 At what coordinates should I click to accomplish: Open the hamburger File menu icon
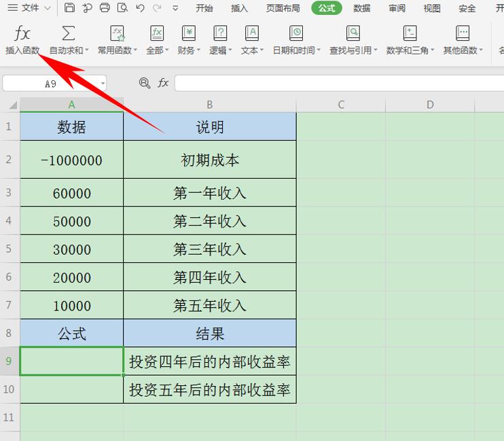(12, 7)
